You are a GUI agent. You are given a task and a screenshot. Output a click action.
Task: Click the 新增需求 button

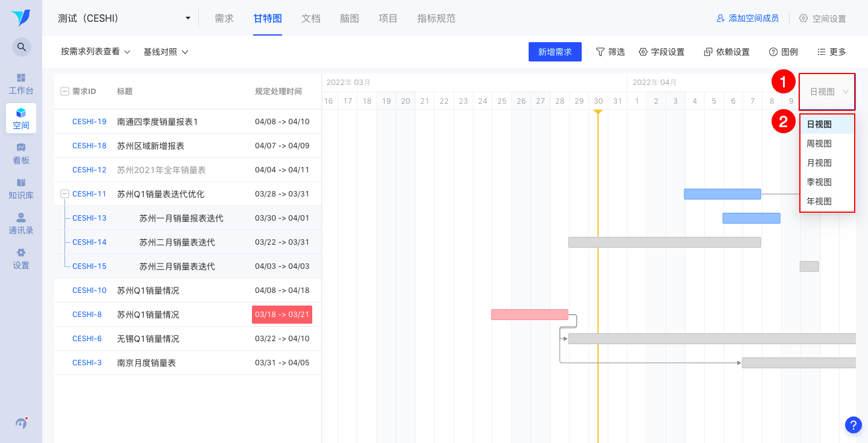[555, 52]
